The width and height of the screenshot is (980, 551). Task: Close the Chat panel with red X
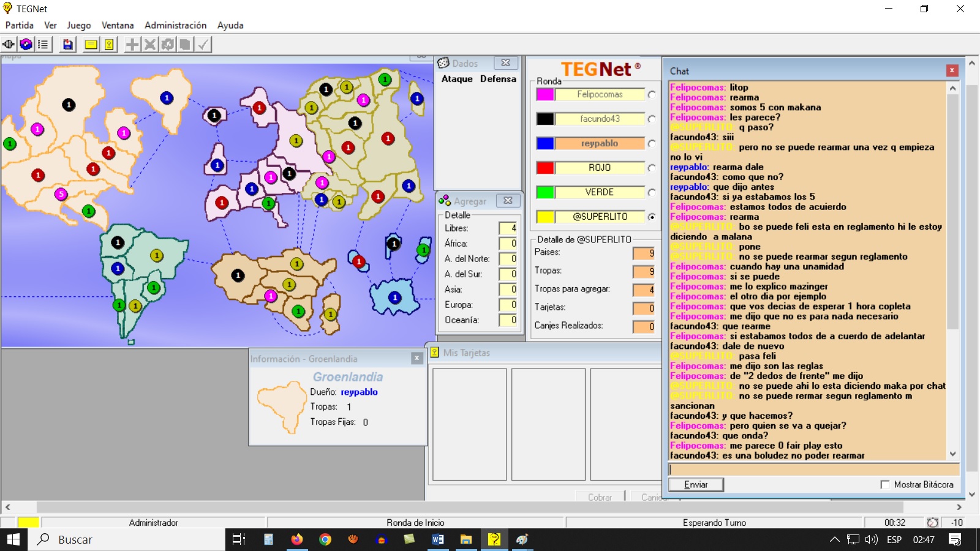point(952,70)
